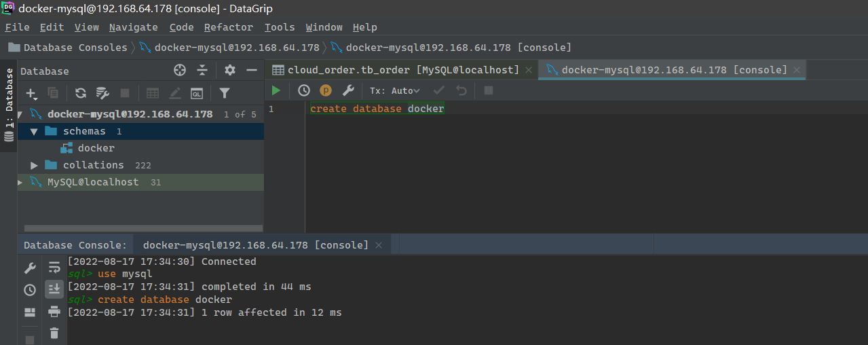Click the last breadcrumb docker-mysql [console]

click(451, 48)
